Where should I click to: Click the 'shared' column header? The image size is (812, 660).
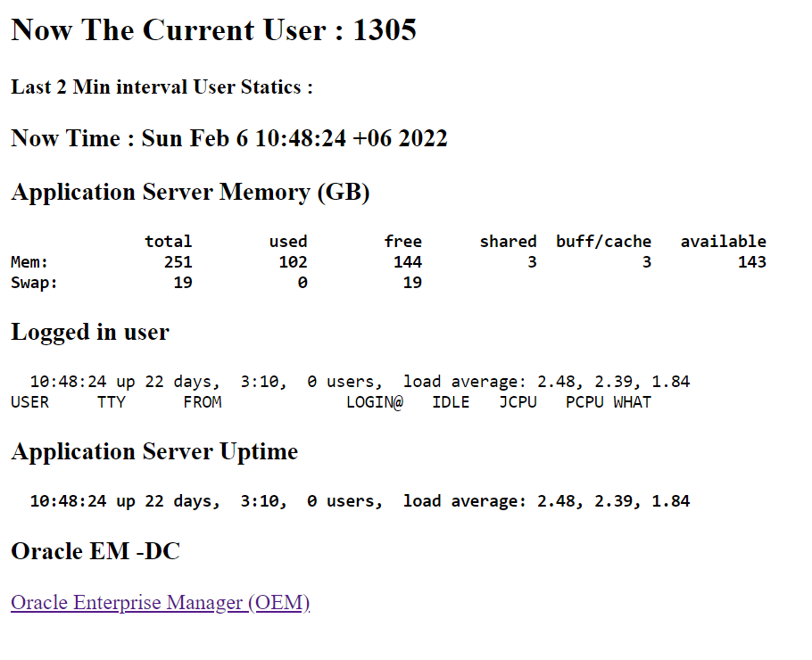pos(508,242)
